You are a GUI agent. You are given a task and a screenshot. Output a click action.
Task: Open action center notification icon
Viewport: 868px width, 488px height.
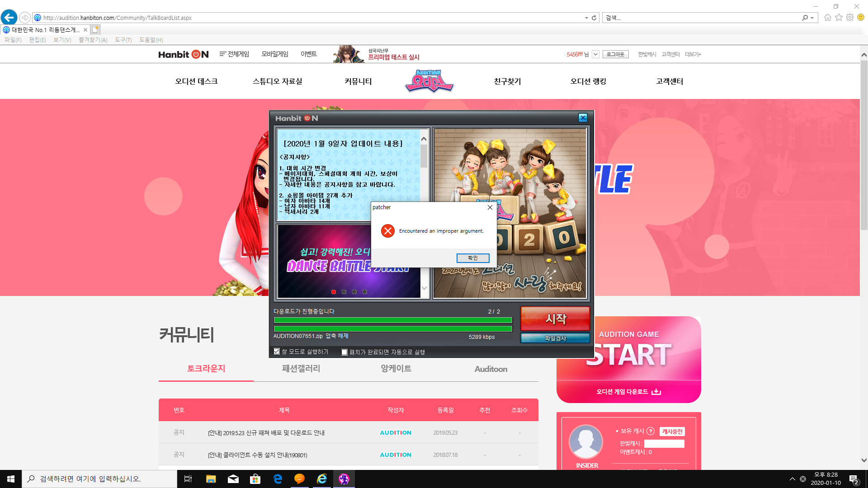854,479
